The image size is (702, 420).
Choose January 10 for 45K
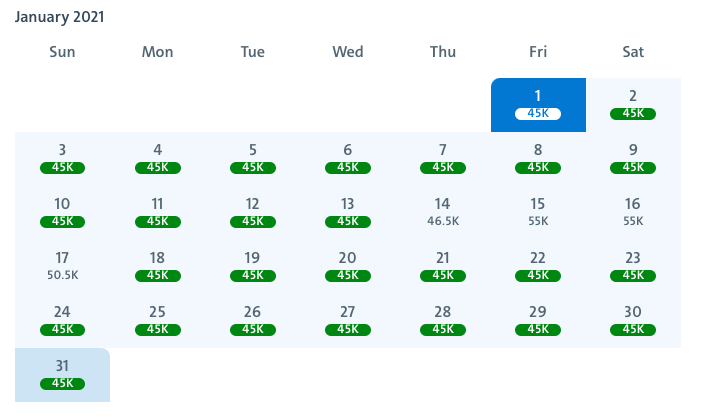[62, 212]
